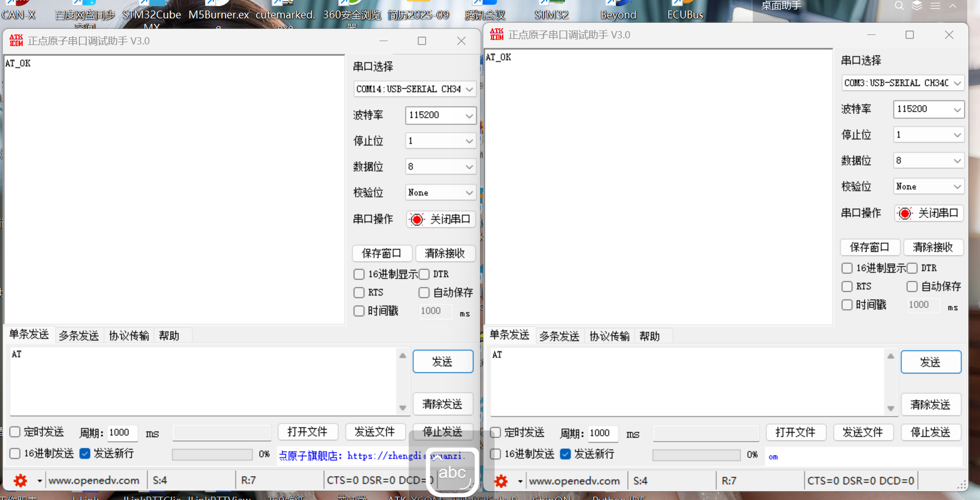Uncheck 发送新行 in COM3 window
The height and width of the screenshot is (500, 980).
pos(566,454)
